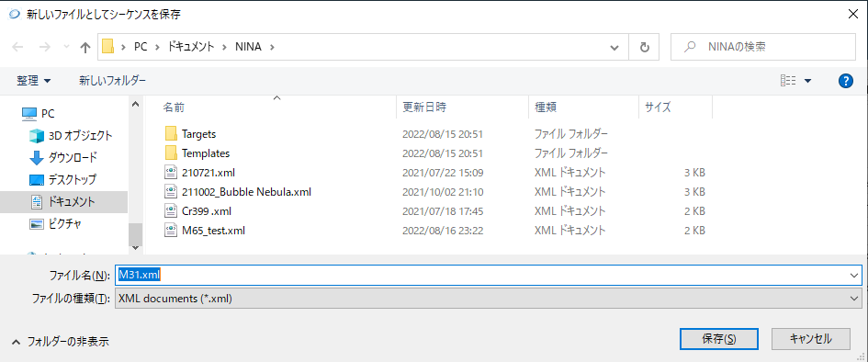Select NINA in the address breadcrumb
Viewport: 868px width, 362px height.
pos(247,48)
